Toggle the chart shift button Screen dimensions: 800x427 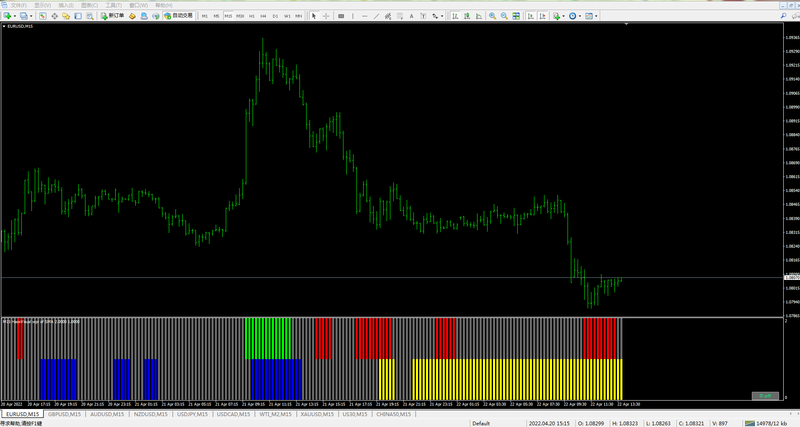(x=542, y=16)
